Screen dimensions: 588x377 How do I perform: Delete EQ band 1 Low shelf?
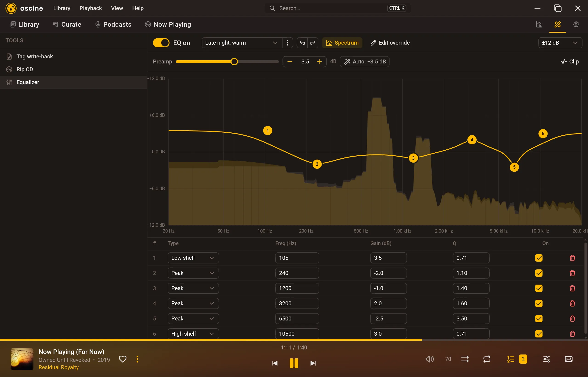[572, 258]
